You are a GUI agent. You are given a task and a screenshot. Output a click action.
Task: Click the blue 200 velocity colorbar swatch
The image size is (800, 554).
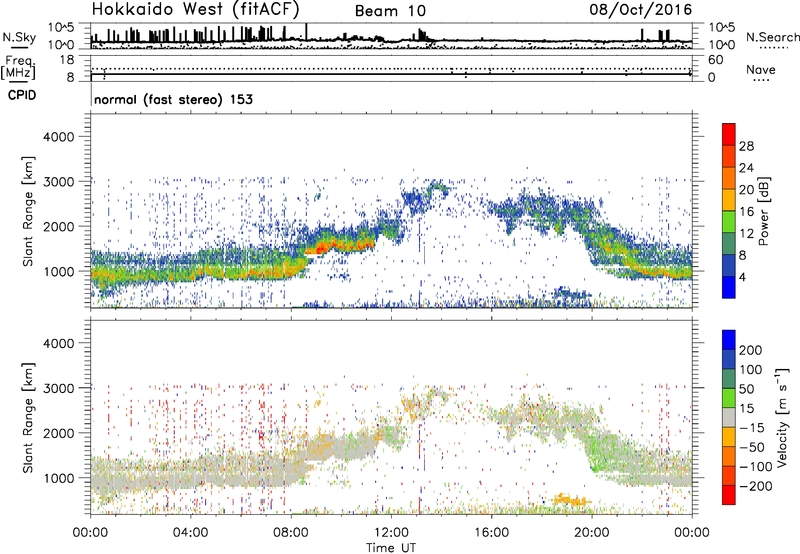729,340
